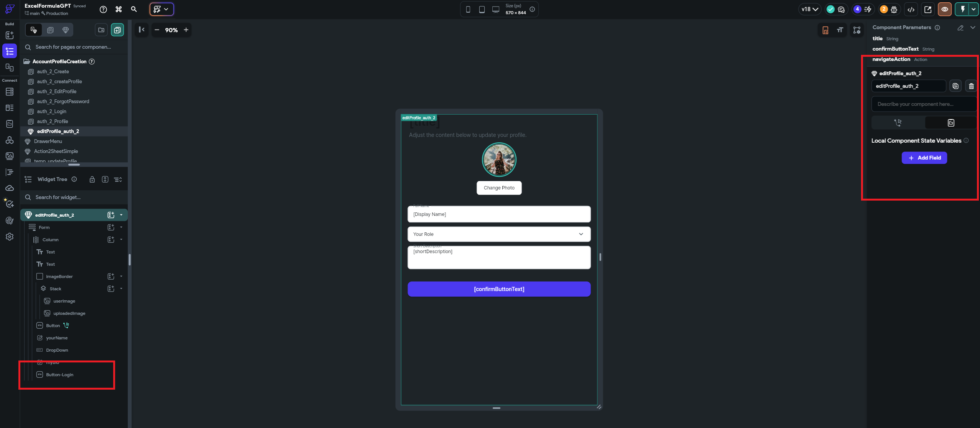Open the Cloud Functions sidebar icon

click(10, 188)
